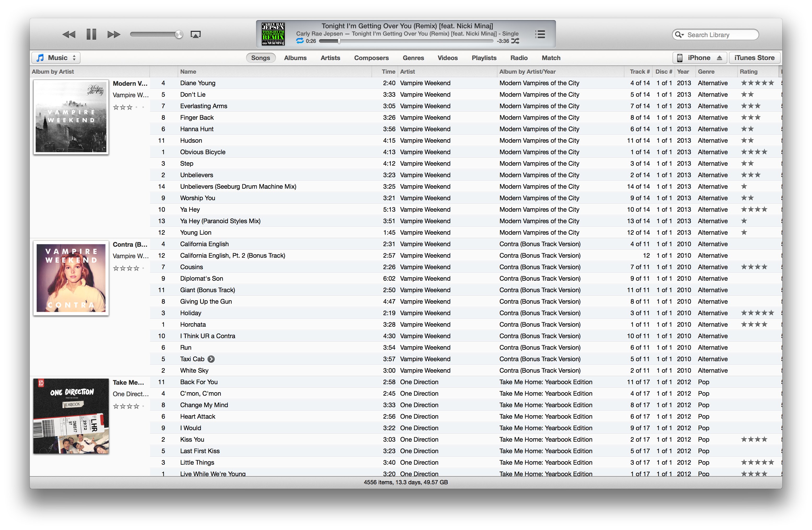Pause the current song
Screen dimensions: 812x530
click(x=91, y=34)
